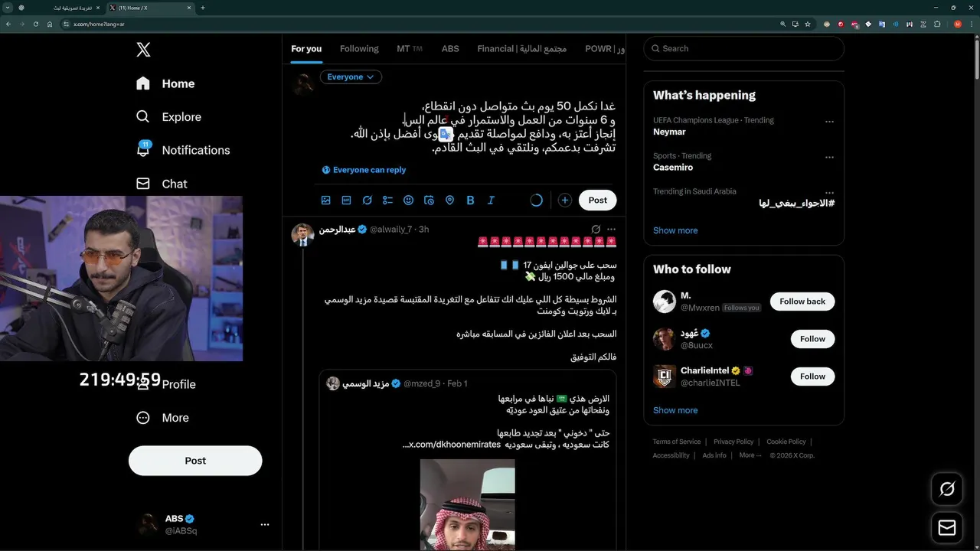Expand footer More options

coord(750,455)
